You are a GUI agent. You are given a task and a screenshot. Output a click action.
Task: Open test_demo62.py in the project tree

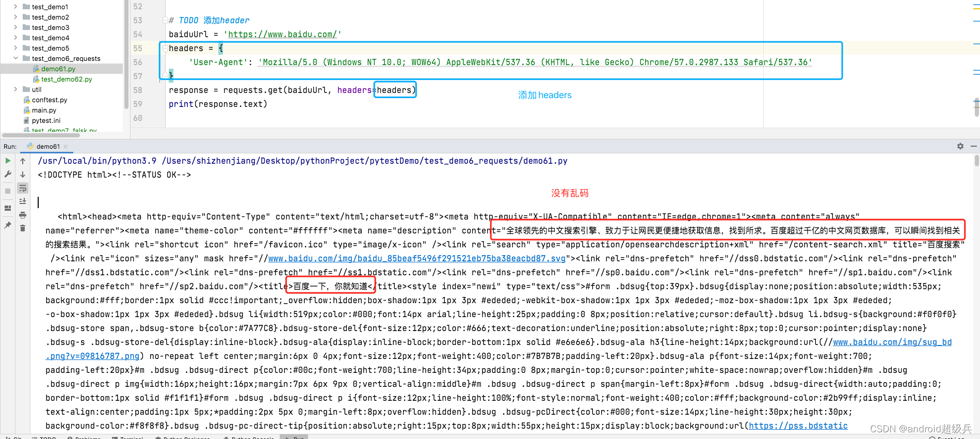point(67,79)
